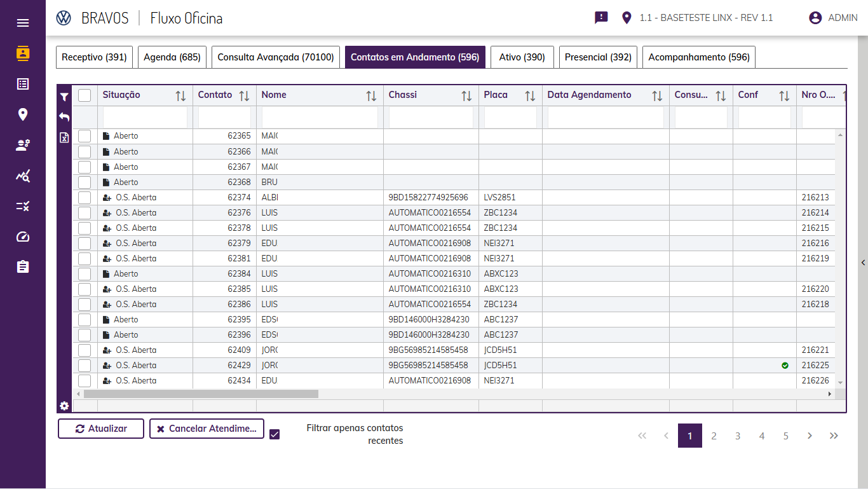Toggle the select-all checkbox in grid header
The image size is (868, 489).
(85, 95)
